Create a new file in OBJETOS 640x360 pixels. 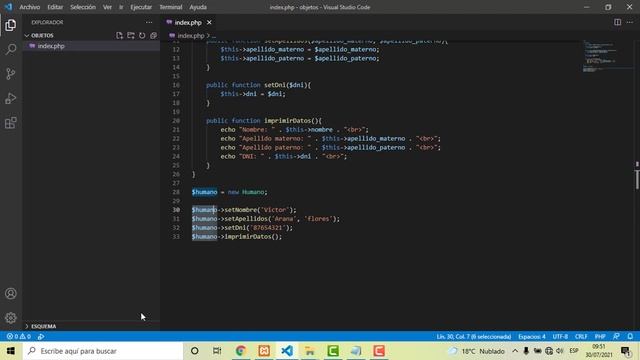pos(119,36)
